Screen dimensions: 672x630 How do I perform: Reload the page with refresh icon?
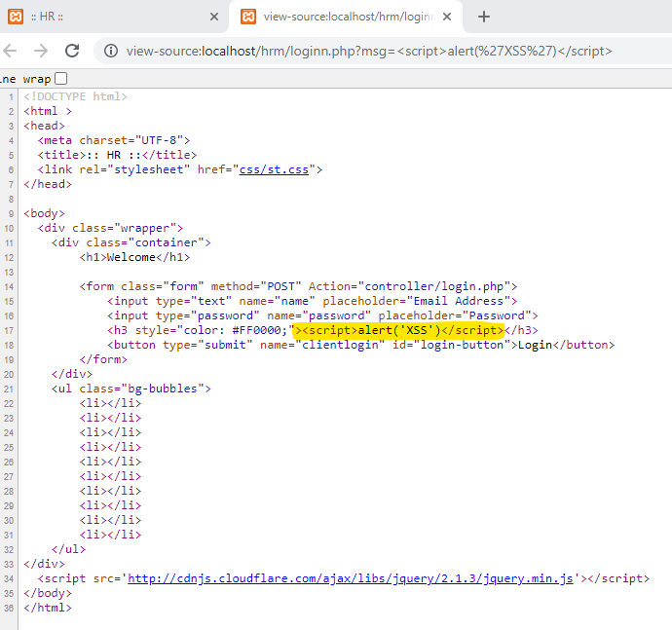click(72, 51)
